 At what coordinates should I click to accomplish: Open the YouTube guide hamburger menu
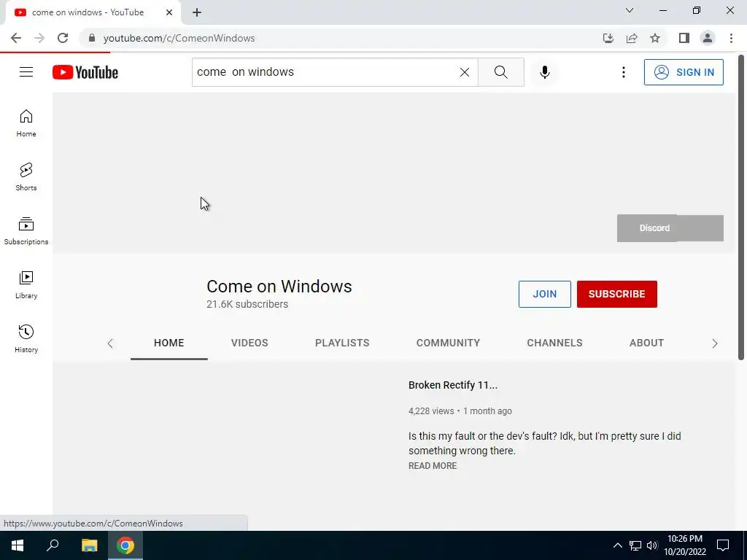point(26,72)
